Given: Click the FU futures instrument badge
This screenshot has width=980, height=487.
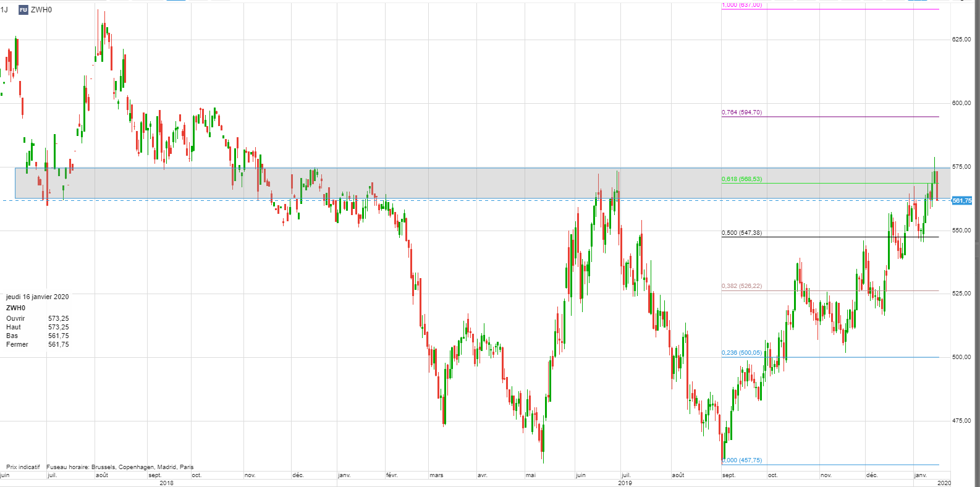Looking at the screenshot, I should 23,10.
